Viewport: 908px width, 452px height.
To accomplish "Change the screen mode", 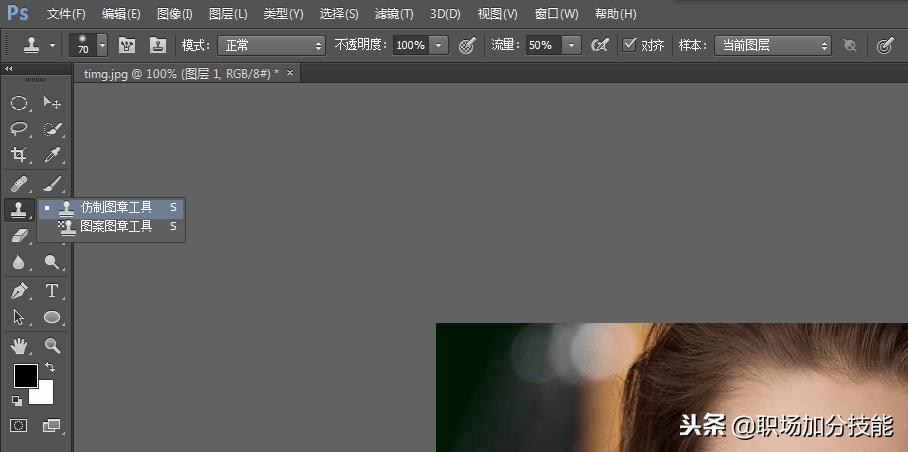I will 52,426.
